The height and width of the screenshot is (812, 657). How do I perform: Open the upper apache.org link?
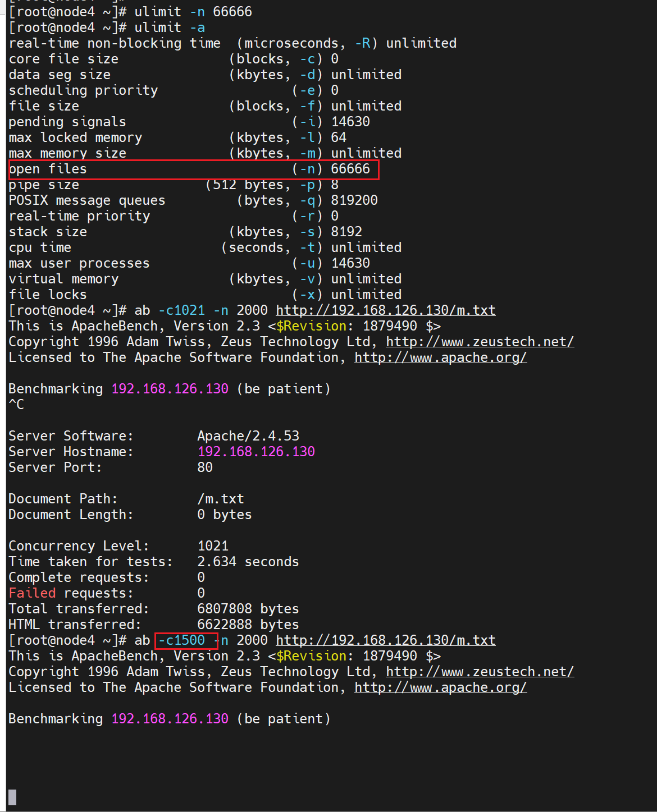[x=440, y=357]
